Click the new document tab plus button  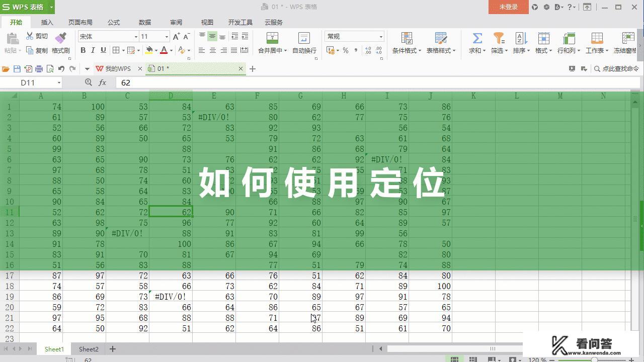click(x=253, y=69)
